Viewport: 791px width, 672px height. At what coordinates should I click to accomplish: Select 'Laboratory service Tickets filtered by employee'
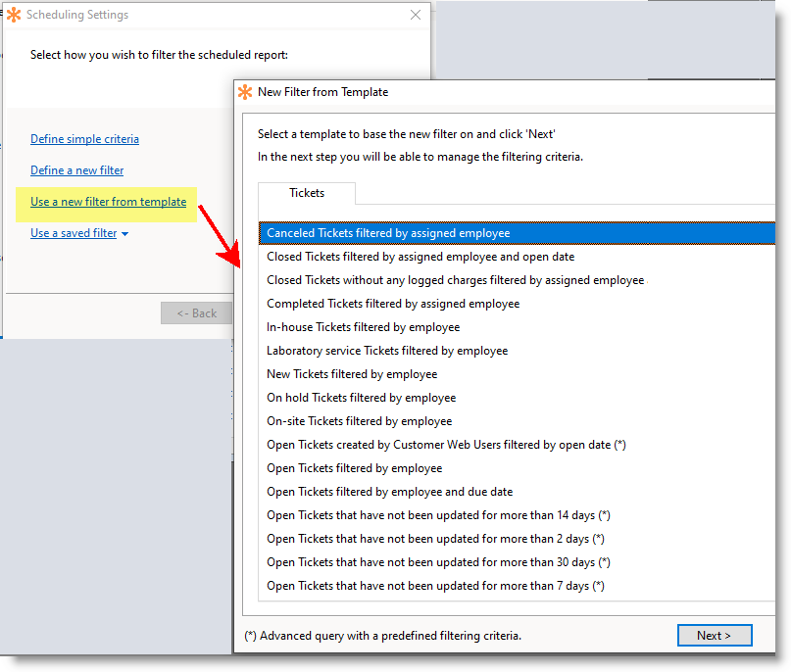pos(387,351)
